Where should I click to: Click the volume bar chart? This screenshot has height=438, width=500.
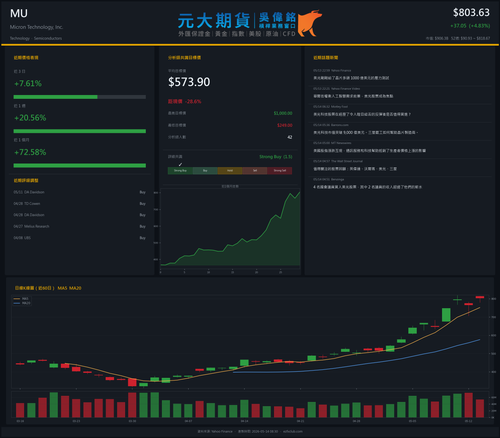pyautogui.click(x=250, y=405)
